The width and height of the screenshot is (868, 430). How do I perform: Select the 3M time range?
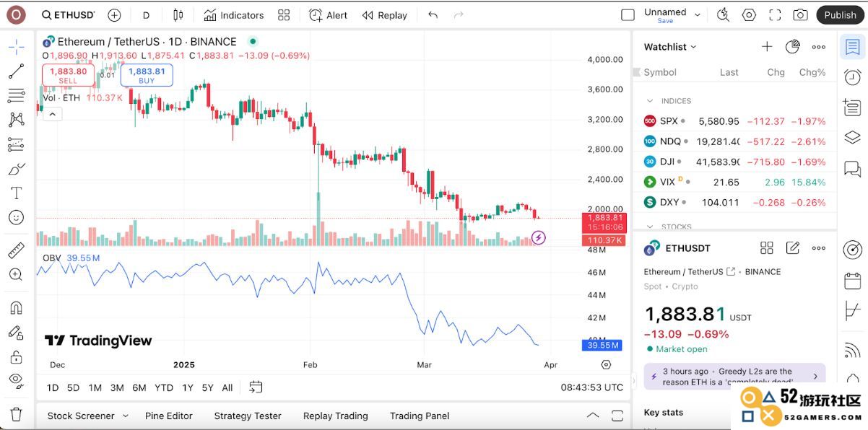(117, 387)
